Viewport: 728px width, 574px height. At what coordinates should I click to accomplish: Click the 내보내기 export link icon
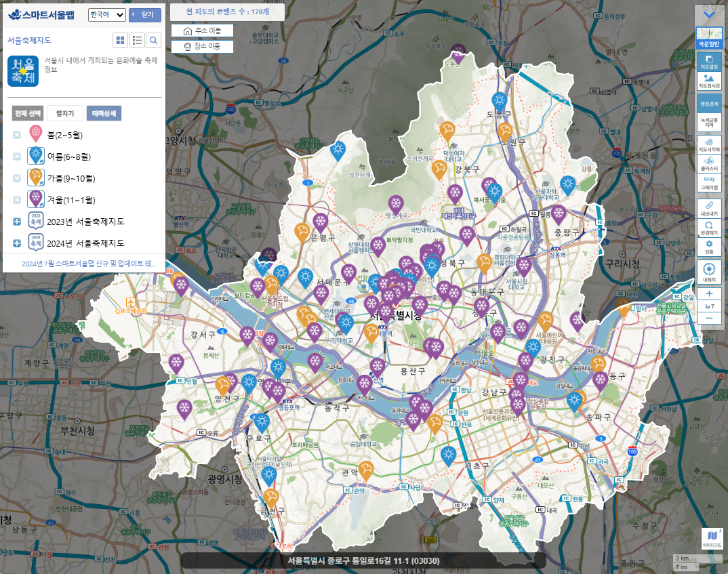709,207
